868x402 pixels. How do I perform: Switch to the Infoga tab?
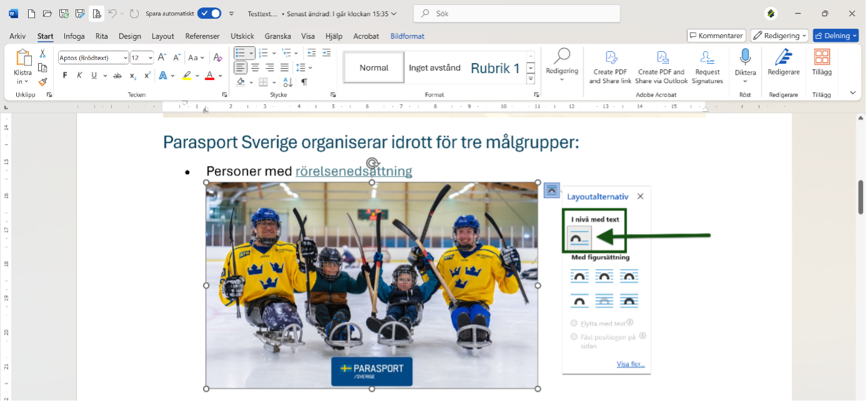[74, 36]
